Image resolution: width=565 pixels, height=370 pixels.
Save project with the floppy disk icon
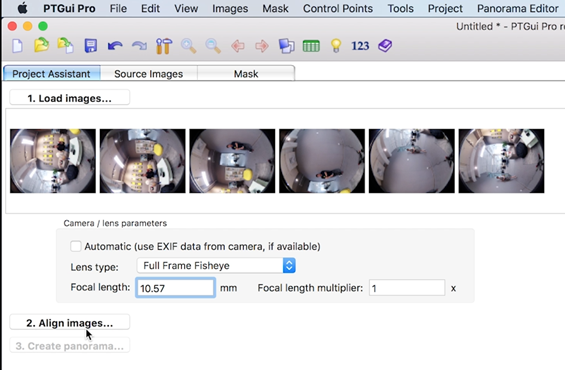pyautogui.click(x=90, y=46)
